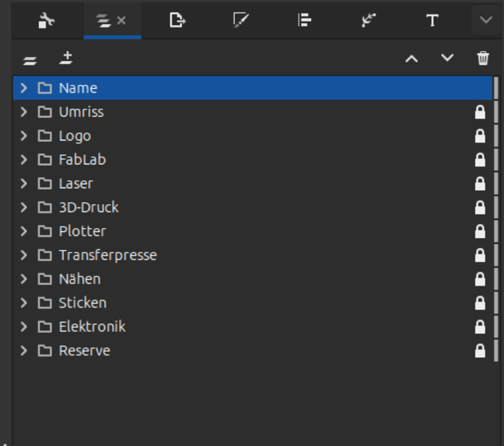
Task: Open the XML/node editor tab
Action: tap(368, 21)
